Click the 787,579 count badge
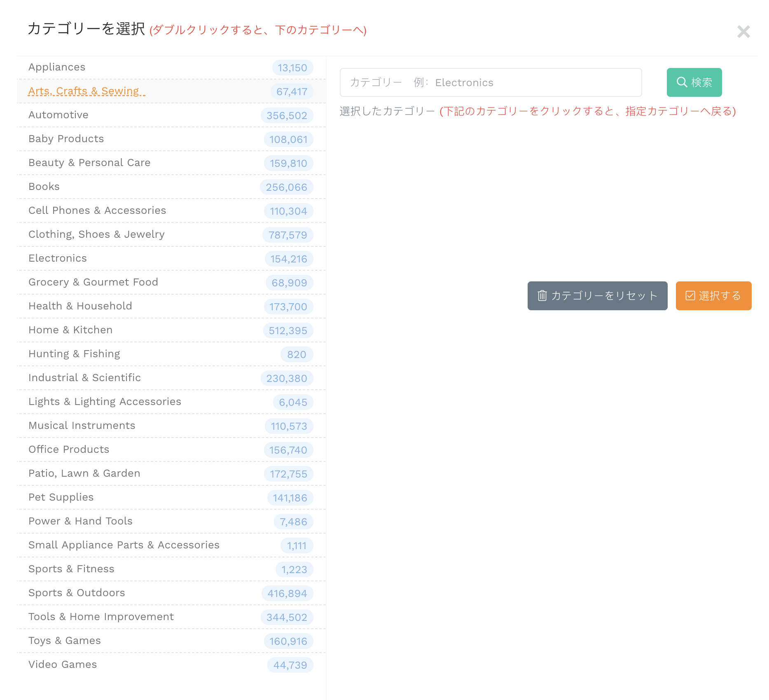The width and height of the screenshot is (769, 700). [x=287, y=235]
